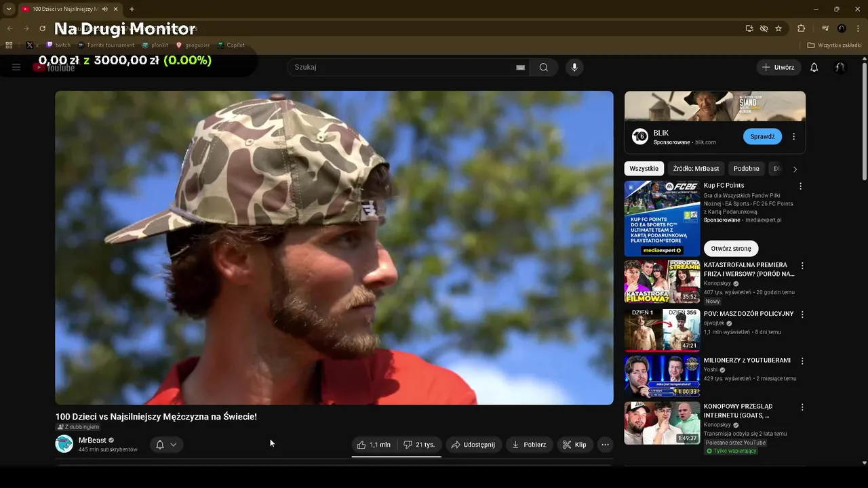The image size is (868, 488).
Task: Show more filter chips with the right chevron
Action: 795,169
